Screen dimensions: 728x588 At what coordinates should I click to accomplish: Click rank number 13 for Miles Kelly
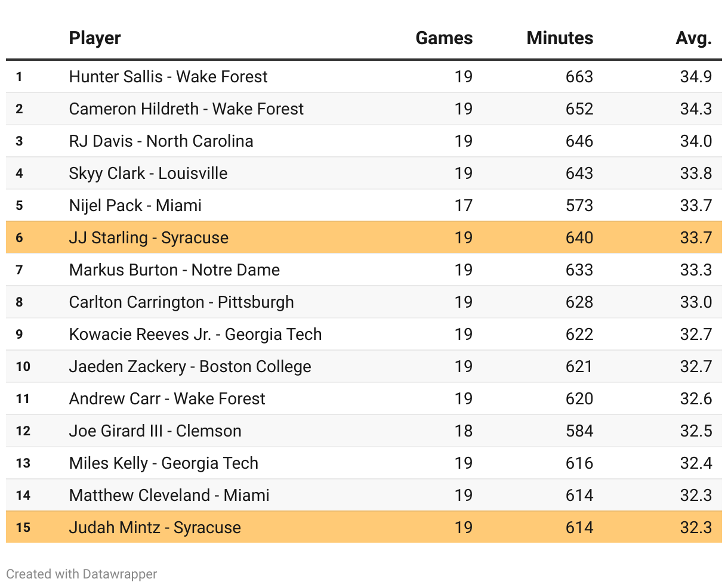point(23,463)
